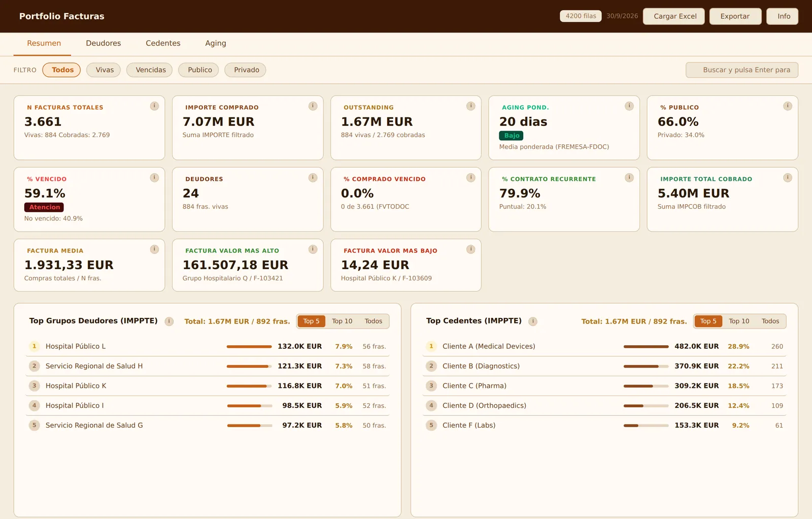Switch to the Deudores tab
This screenshot has width=812, height=519.
pos(104,44)
